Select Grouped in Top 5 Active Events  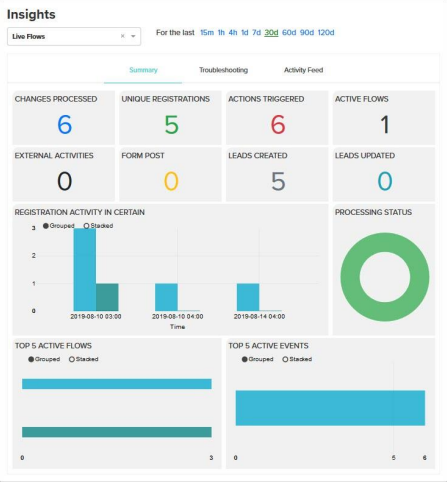click(257, 359)
